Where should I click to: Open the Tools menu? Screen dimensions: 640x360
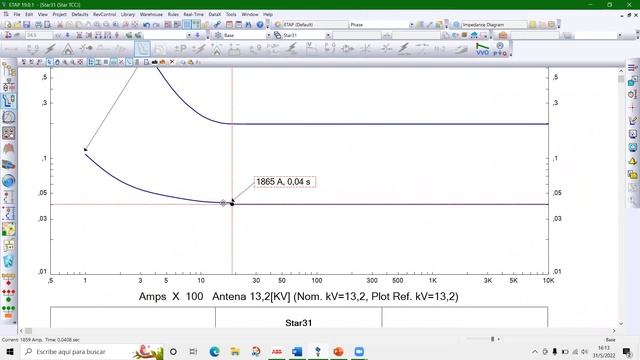coord(231,14)
